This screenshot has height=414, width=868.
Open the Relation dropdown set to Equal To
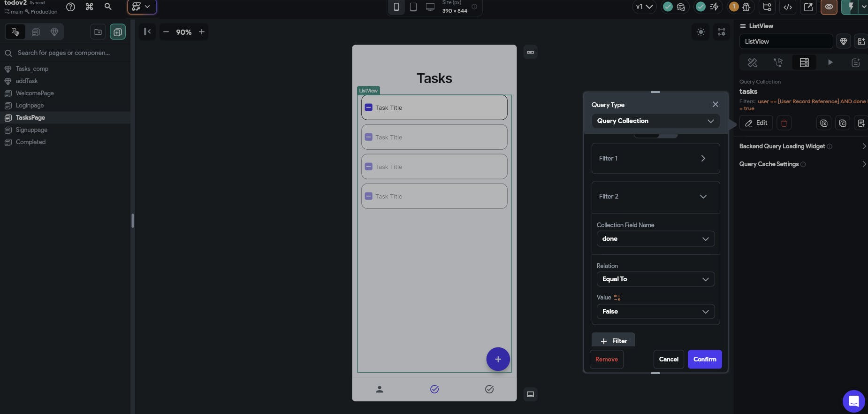(655, 279)
